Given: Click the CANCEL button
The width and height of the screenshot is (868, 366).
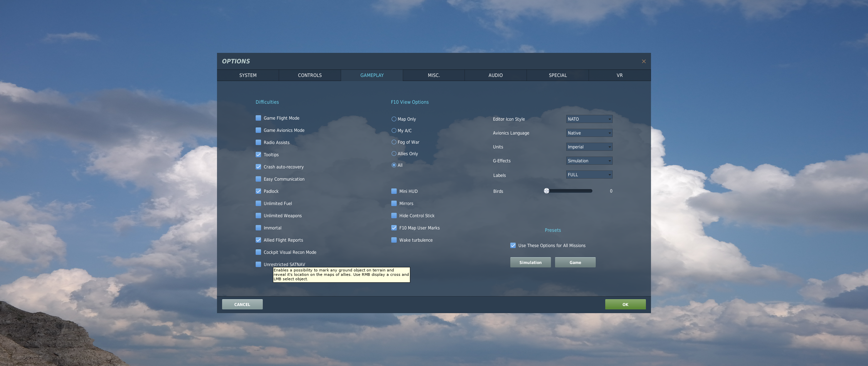Looking at the screenshot, I should [x=242, y=304].
